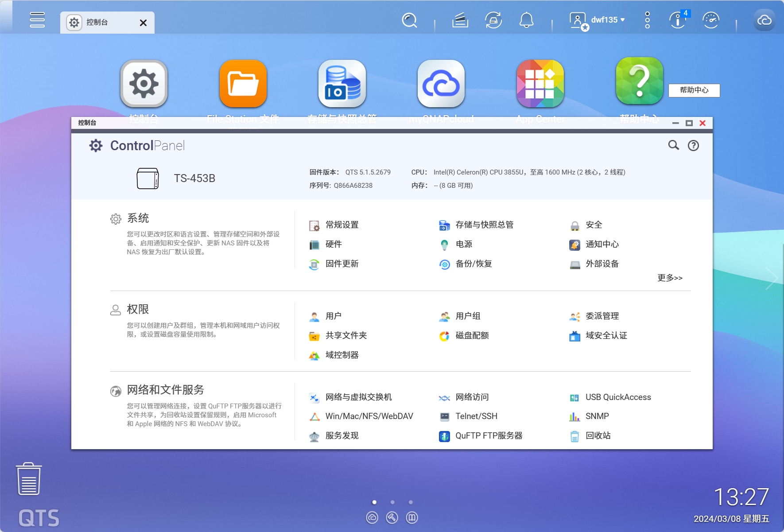Open the three-dot more options menu
This screenshot has width=784, height=532.
(x=647, y=20)
